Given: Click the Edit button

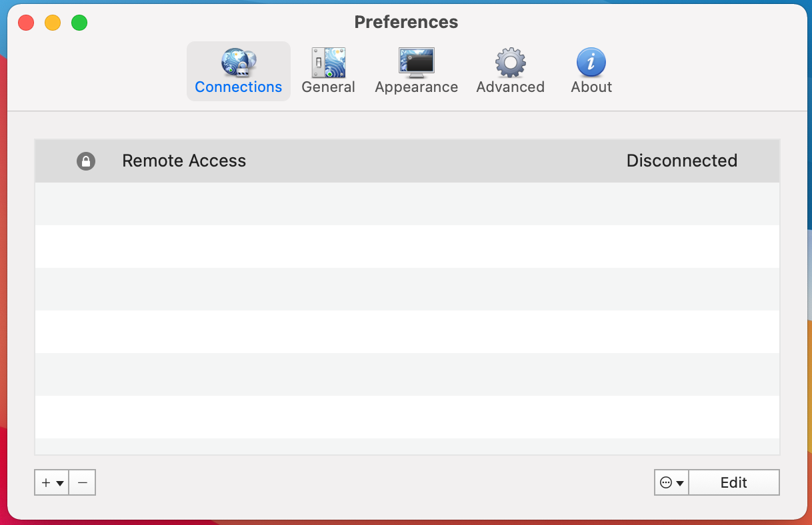Looking at the screenshot, I should 734,482.
